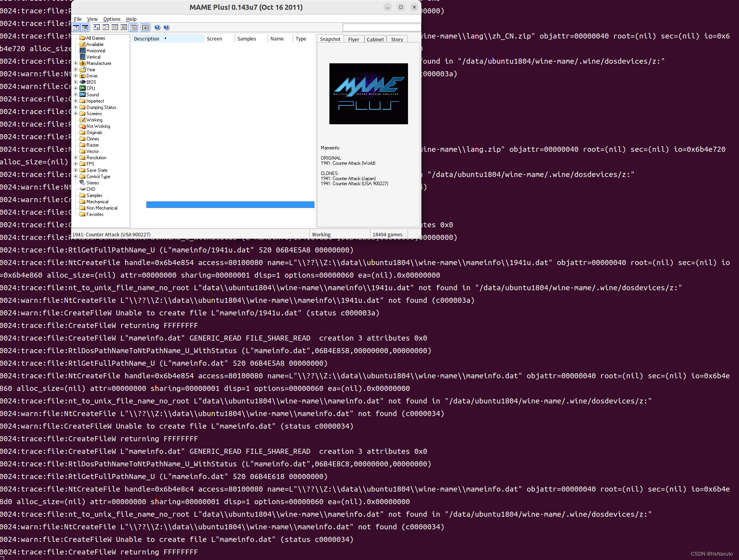Switch to the Story tab

click(397, 39)
